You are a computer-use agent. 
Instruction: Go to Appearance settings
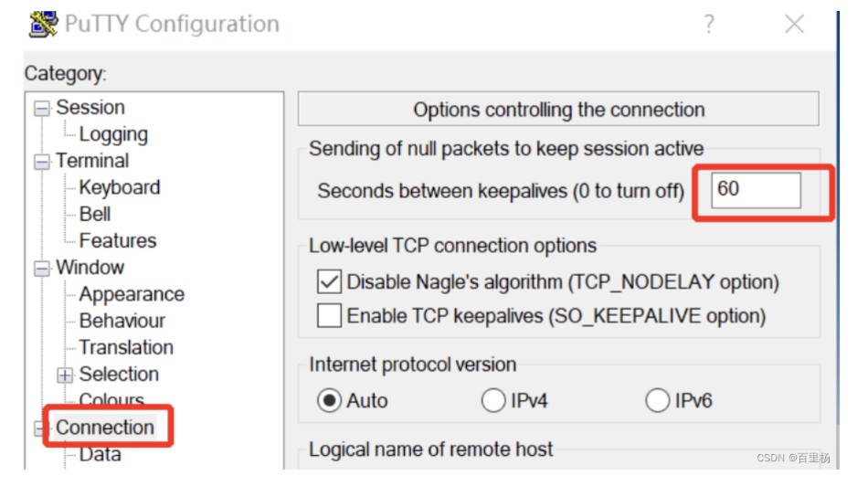(132, 294)
